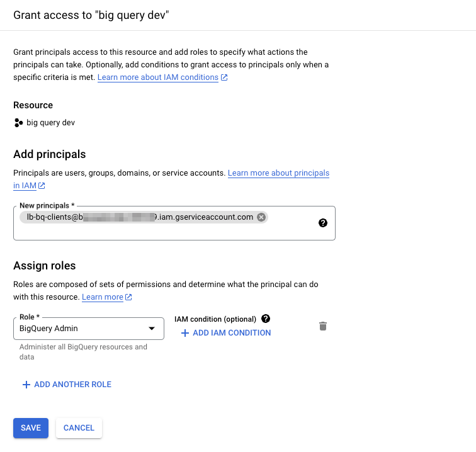Image resolution: width=476 pixels, height=452 pixels.
Task: Open Learn more about principals link
Action: (278, 172)
